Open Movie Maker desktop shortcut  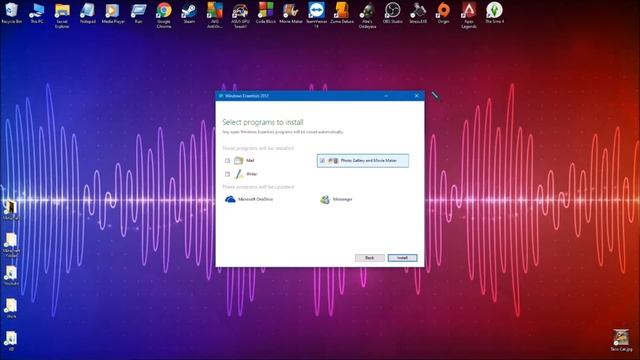coord(291,13)
